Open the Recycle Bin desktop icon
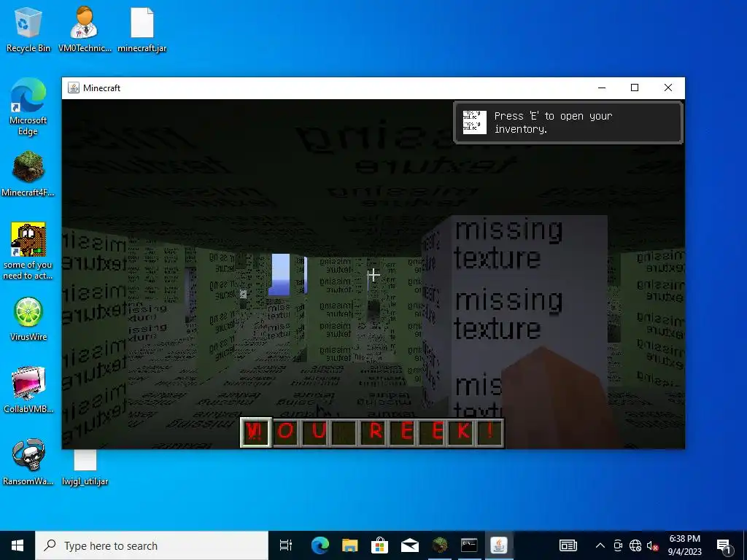 pos(28,29)
